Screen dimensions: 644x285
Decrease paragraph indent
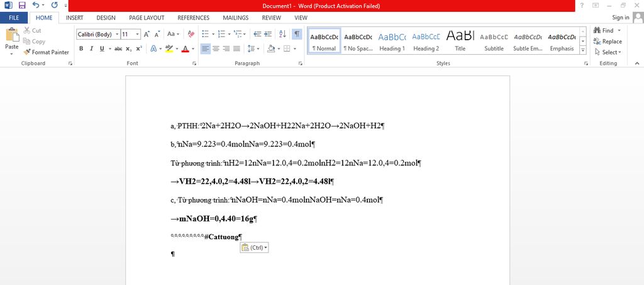(x=257, y=35)
